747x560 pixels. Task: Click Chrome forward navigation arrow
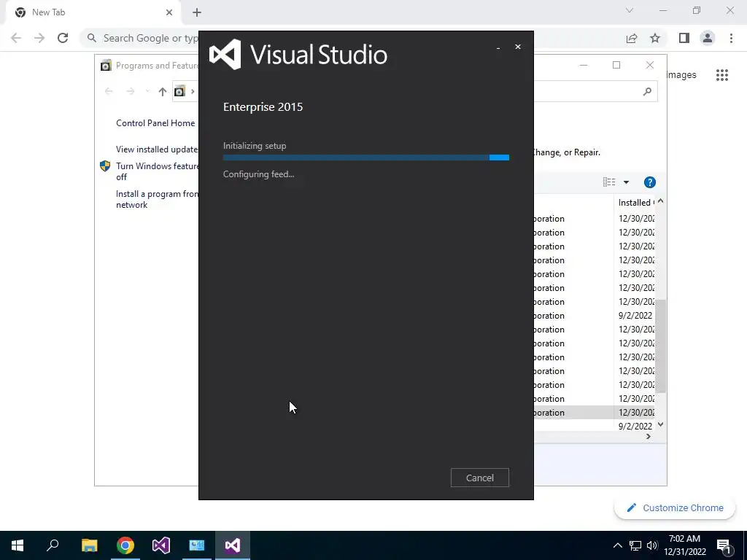pyautogui.click(x=39, y=38)
